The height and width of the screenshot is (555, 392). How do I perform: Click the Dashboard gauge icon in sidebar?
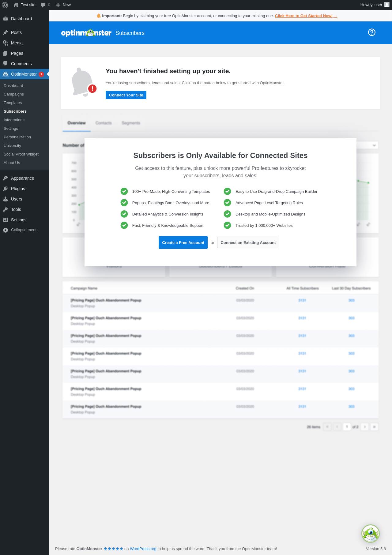6,19
